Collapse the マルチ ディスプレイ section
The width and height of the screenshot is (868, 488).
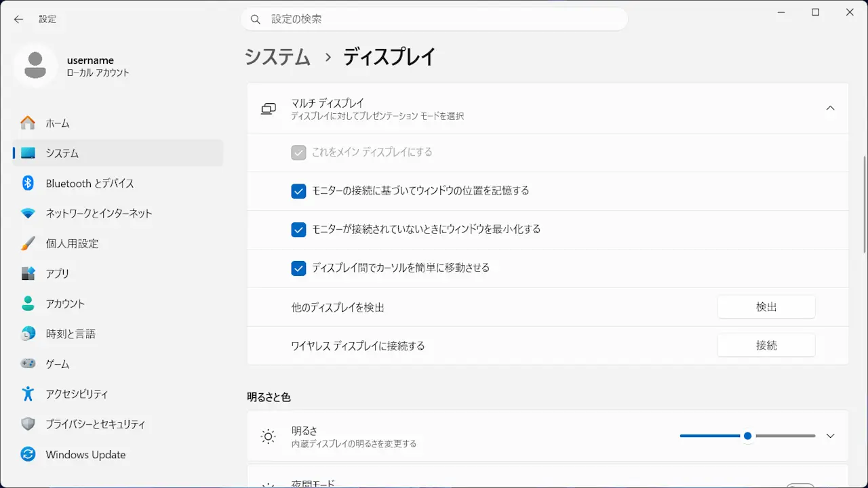pos(830,108)
